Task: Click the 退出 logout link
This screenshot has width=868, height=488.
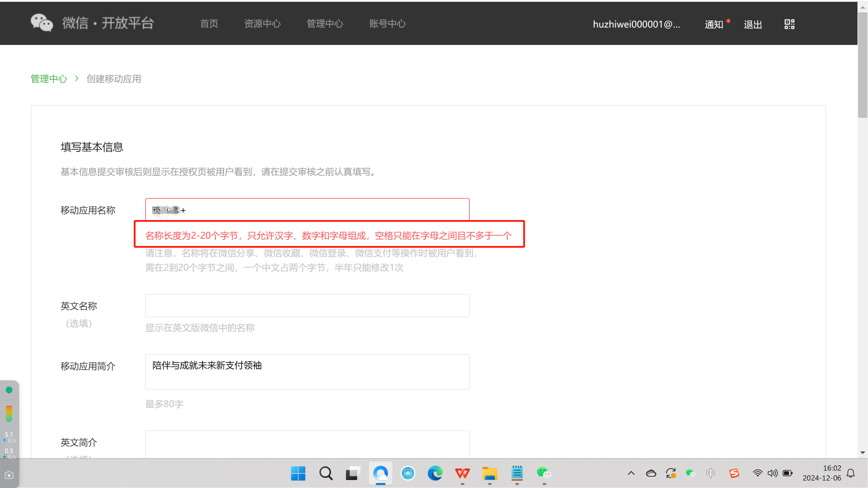Action: tap(753, 24)
